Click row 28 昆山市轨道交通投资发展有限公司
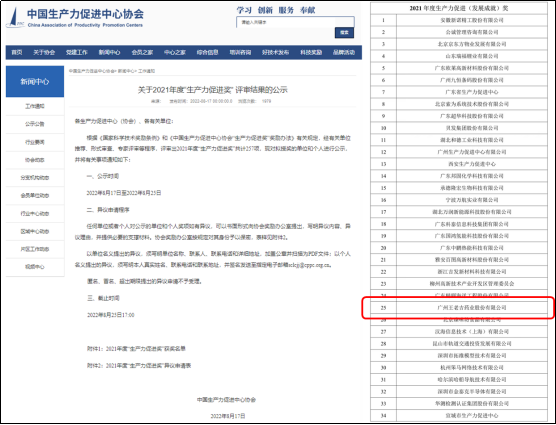This screenshot has height=425, width=556. (472, 344)
